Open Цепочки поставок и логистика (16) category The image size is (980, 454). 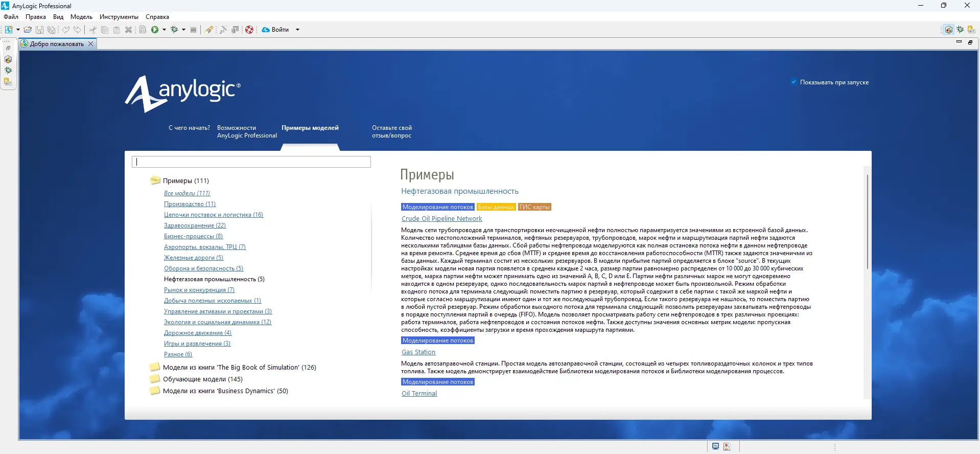tap(214, 215)
